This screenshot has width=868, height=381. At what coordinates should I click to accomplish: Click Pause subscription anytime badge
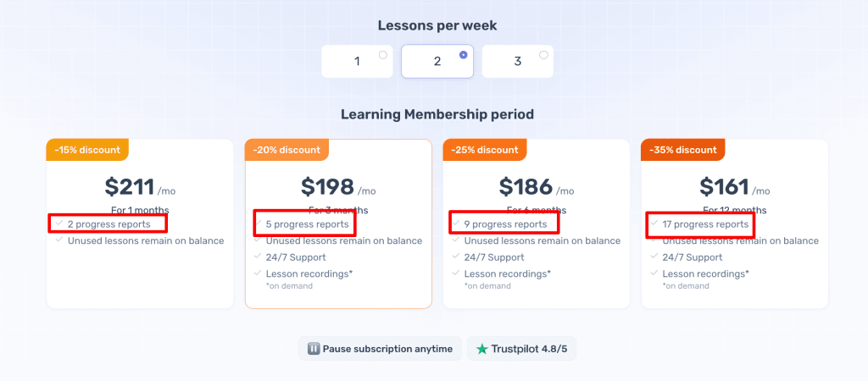click(x=380, y=349)
